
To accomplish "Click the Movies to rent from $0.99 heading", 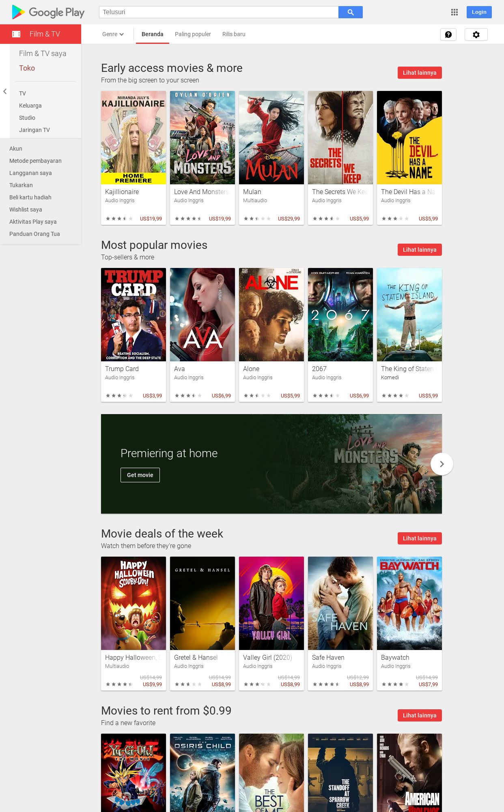I will click(x=166, y=710).
